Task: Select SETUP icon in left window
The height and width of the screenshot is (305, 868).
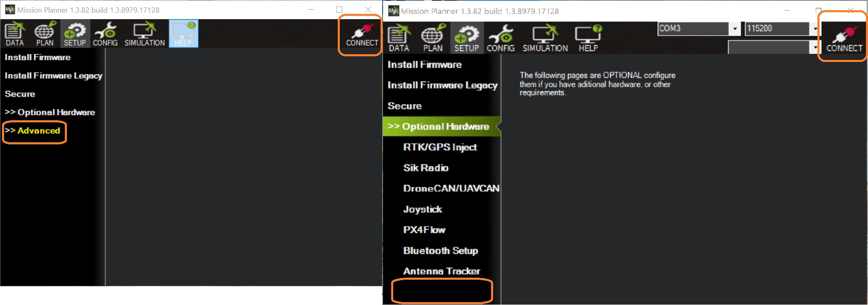Action: (x=75, y=34)
